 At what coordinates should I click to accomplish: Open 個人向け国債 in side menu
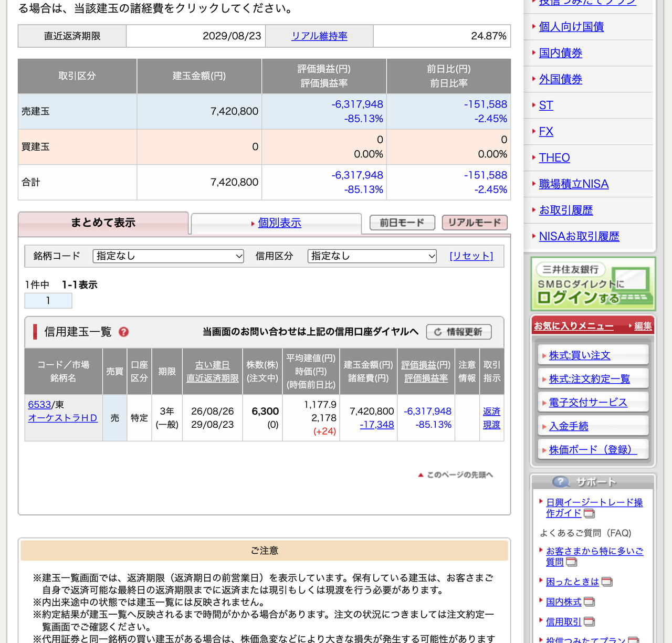click(x=571, y=27)
